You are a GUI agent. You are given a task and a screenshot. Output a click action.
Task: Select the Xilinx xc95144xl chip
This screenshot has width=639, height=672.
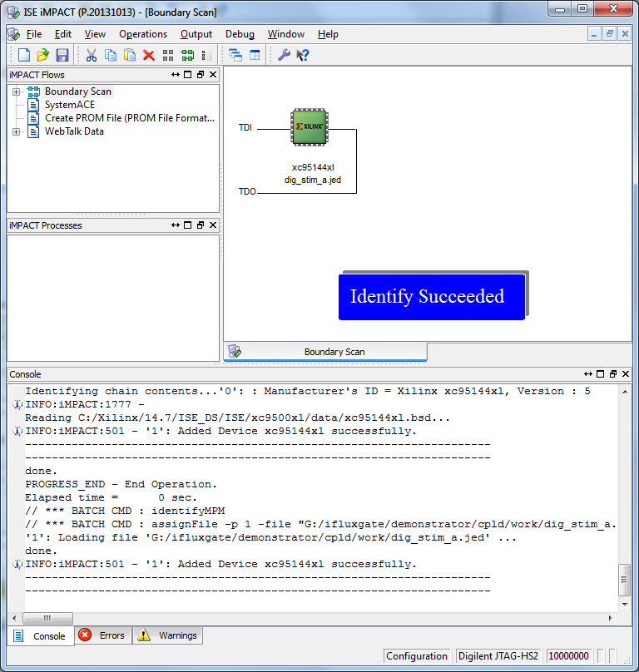click(309, 128)
